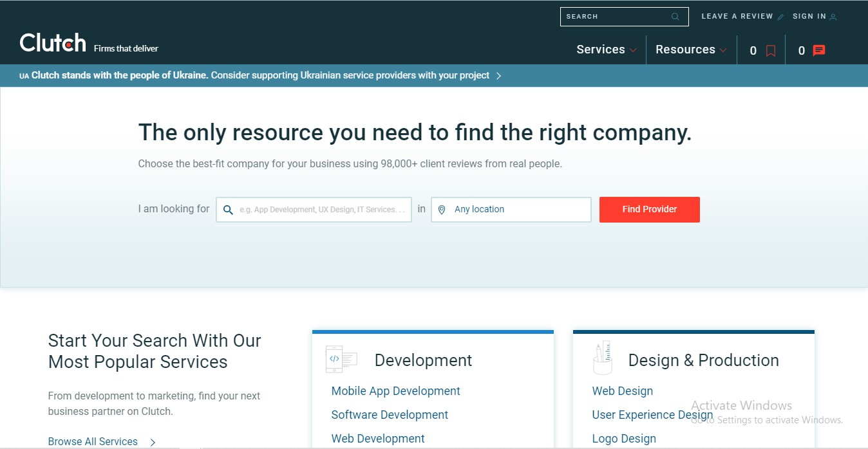The width and height of the screenshot is (868, 449).
Task: Open Logo Design link
Action: pyautogui.click(x=624, y=439)
